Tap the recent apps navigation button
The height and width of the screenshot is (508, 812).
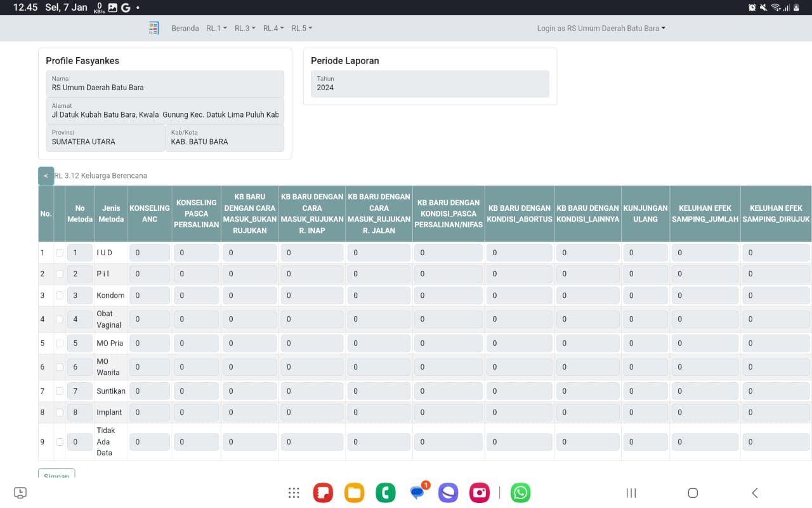631,493
